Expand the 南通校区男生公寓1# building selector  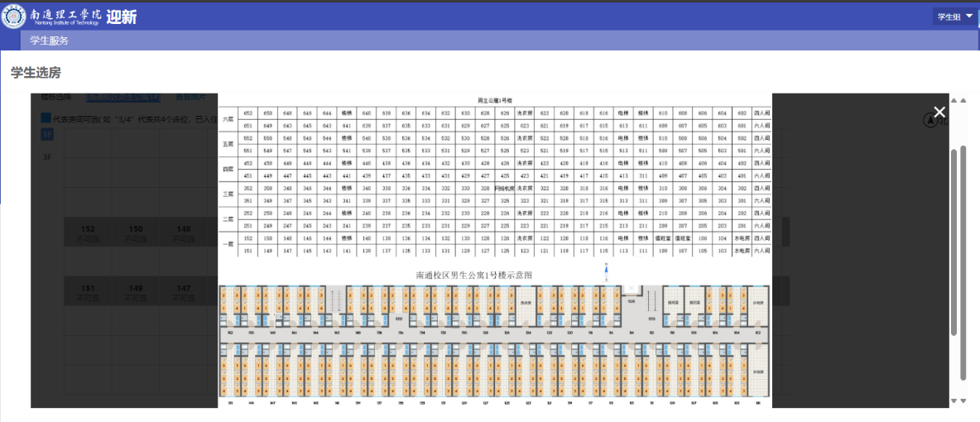122,98
